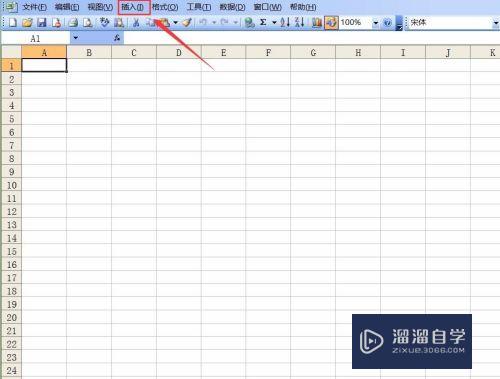The width and height of the screenshot is (500, 379).
Task: Click the active cell A1
Action: [x=44, y=65]
